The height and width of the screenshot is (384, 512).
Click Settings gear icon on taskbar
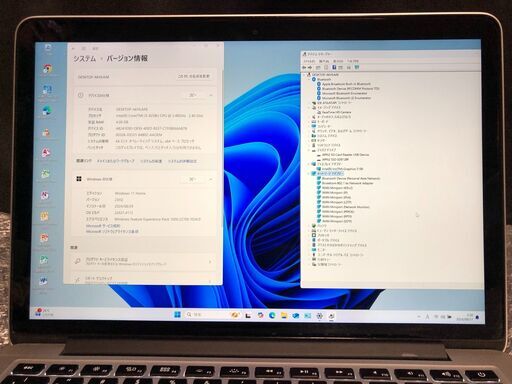(x=319, y=316)
